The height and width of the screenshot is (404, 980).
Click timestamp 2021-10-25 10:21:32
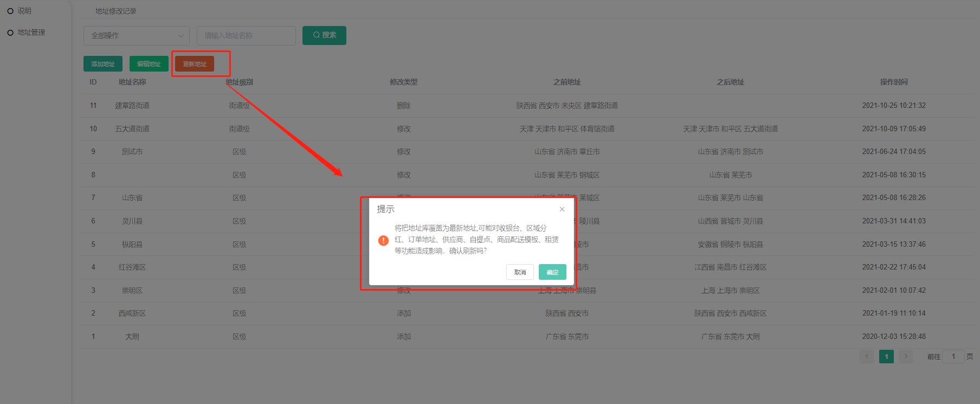(894, 106)
